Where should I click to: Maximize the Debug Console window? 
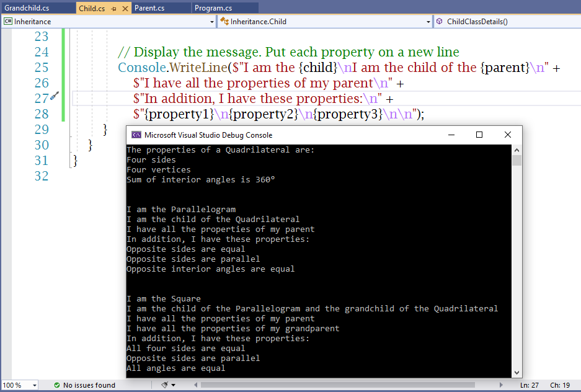pos(479,135)
